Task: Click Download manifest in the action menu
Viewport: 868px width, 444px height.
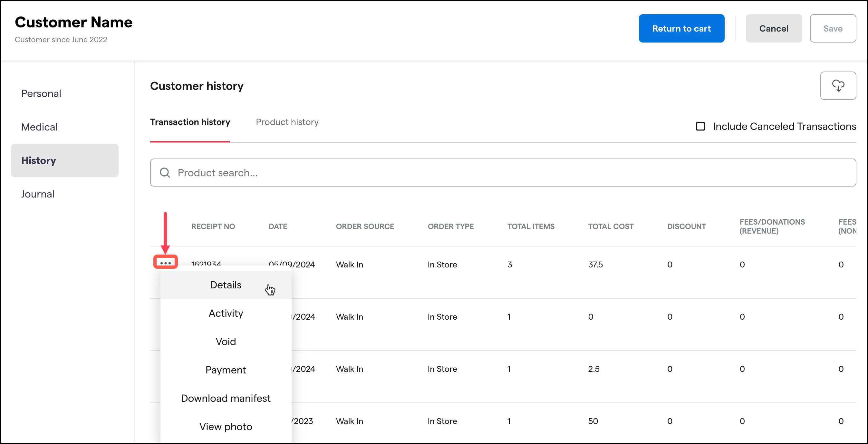Action: (226, 398)
